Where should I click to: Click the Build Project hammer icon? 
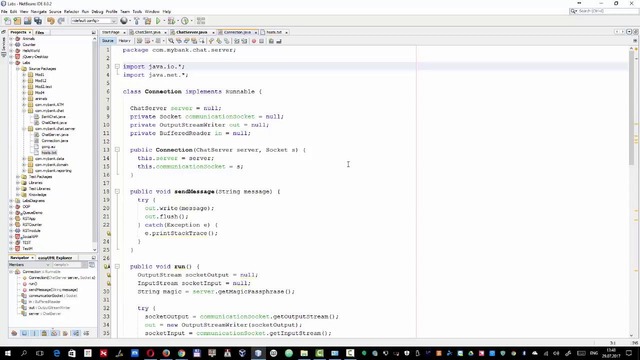(x=137, y=21)
